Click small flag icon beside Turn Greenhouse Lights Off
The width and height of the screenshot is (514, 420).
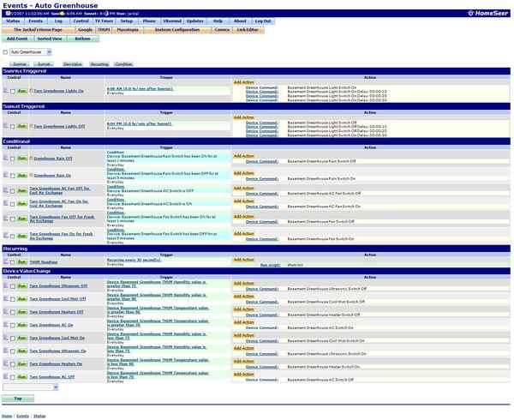[x=32, y=126]
